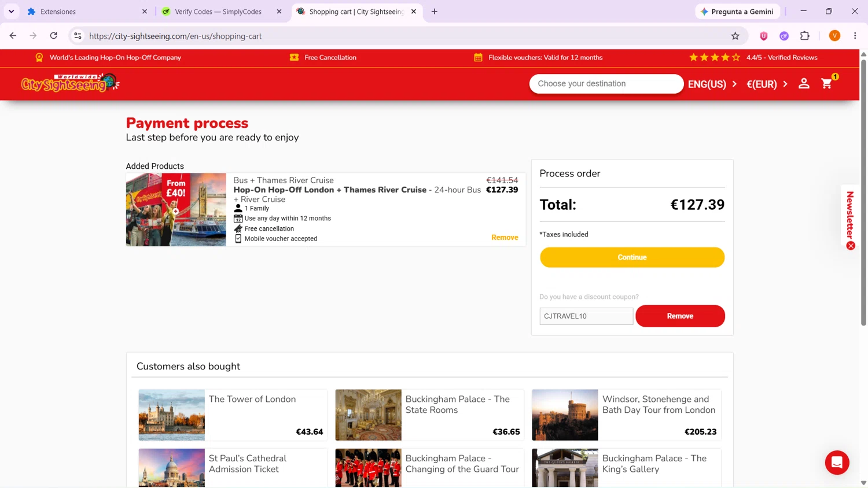Expand the ENG(US) language selector
The width and height of the screenshot is (868, 488).
[712, 84]
